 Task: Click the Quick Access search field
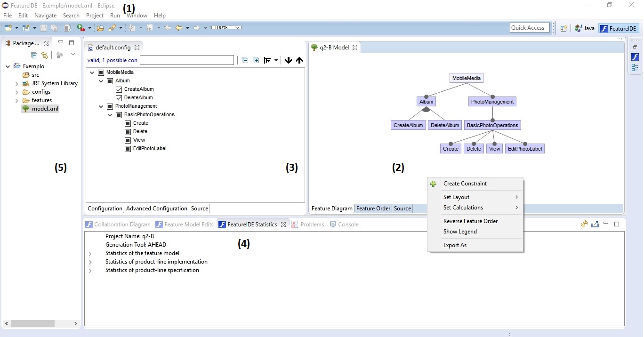[x=530, y=28]
